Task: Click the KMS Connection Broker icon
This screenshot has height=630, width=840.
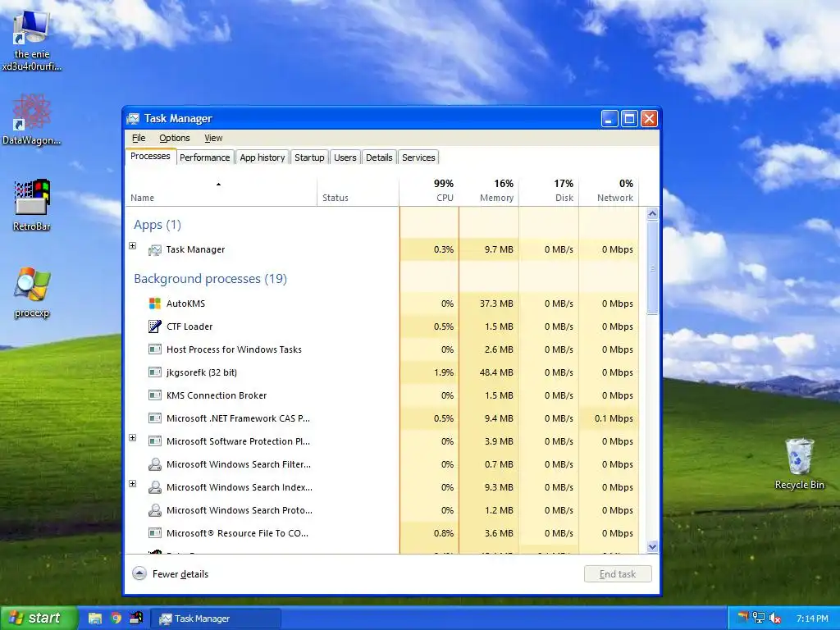Action: point(155,395)
